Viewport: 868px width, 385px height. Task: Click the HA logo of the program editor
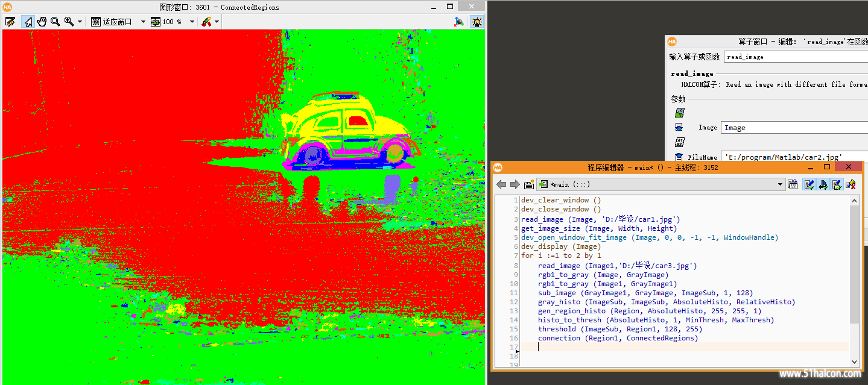tap(498, 167)
